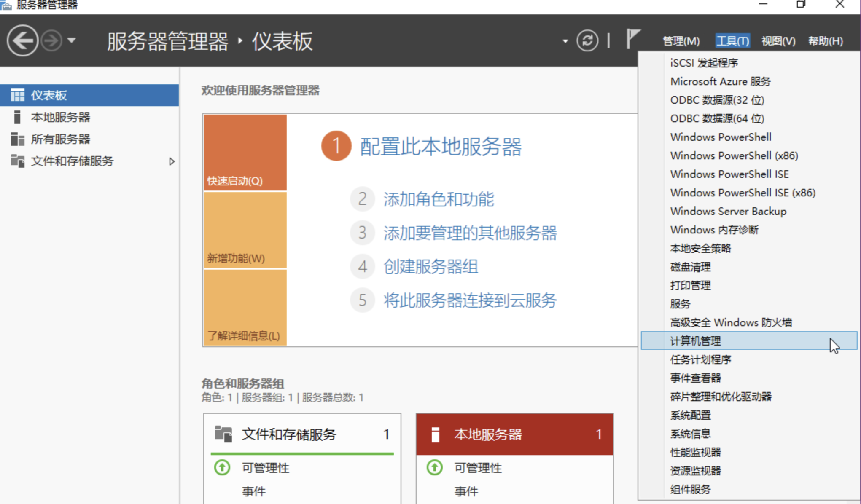Open 性能监视器 from the tools menu
The height and width of the screenshot is (504, 861).
click(x=749, y=452)
